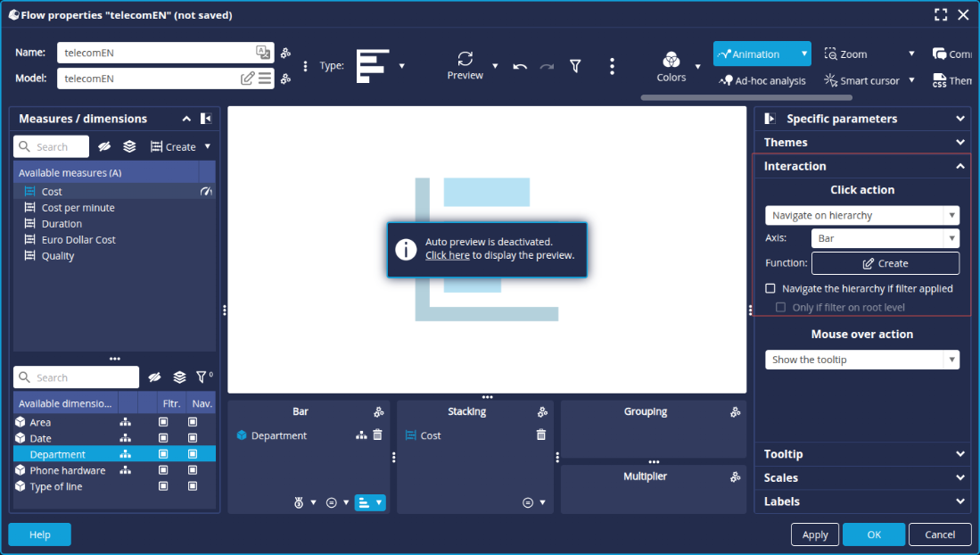
Task: Toggle the Fltr. checkbox for Area
Action: 163,422
